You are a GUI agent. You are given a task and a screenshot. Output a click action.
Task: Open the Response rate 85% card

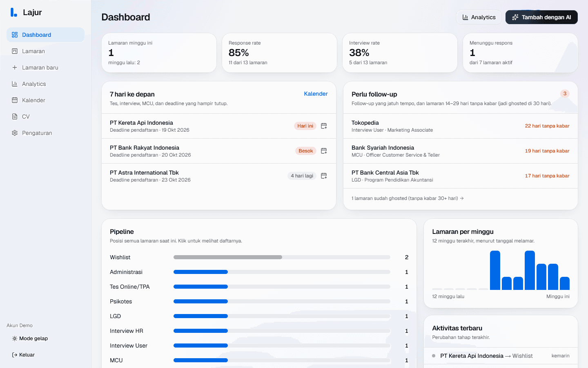pyautogui.click(x=279, y=53)
